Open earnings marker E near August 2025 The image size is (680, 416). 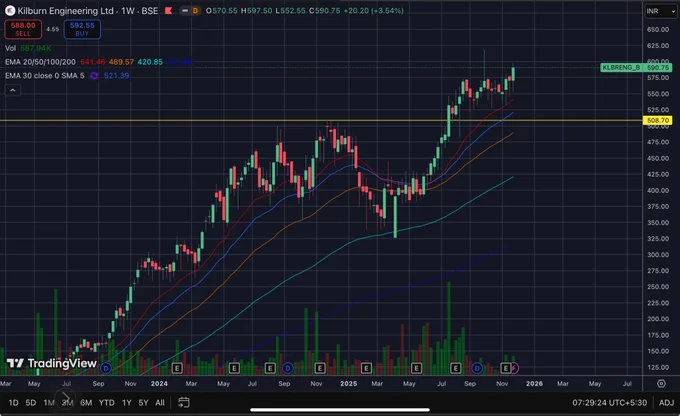click(x=455, y=368)
